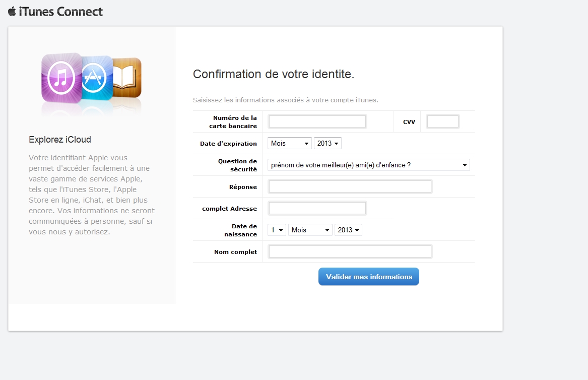
Task: Open the expiration year 2013 dropdown
Action: click(328, 143)
